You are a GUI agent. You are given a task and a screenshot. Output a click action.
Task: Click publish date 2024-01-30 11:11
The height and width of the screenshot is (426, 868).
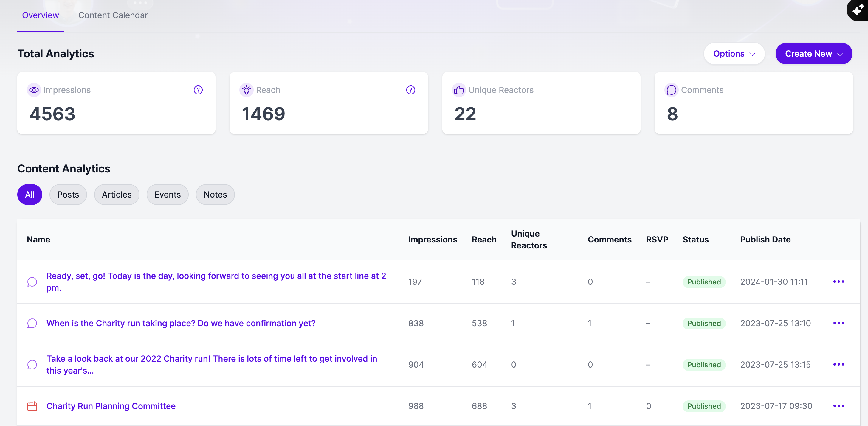[x=774, y=282]
